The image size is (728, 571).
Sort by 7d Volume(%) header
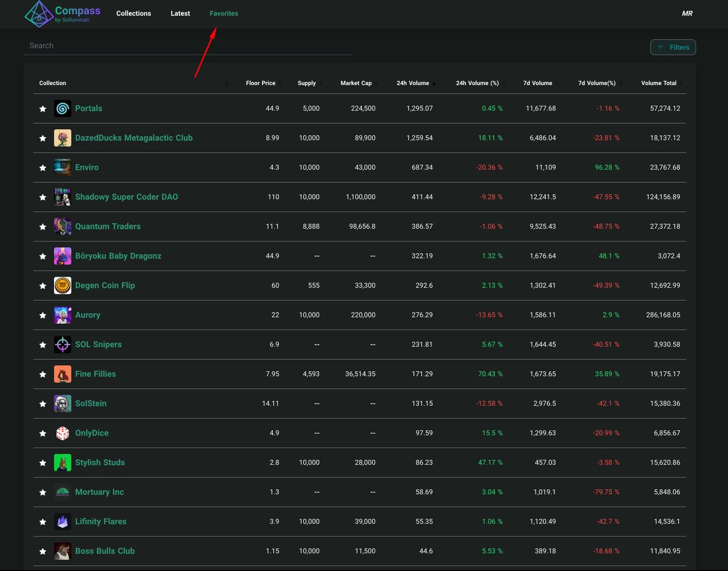pyautogui.click(x=597, y=83)
